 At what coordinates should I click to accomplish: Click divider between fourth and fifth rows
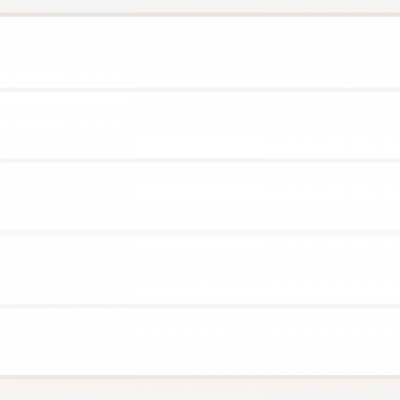coord(200,306)
